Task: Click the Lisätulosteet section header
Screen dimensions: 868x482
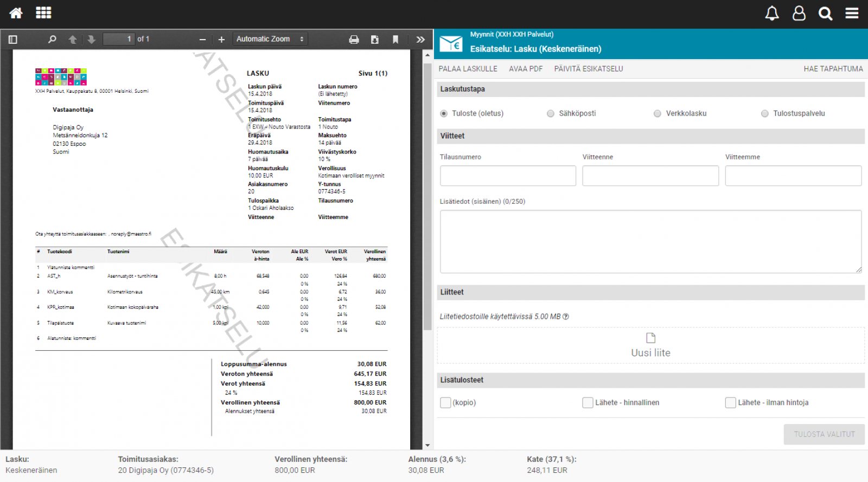Action: (651, 380)
